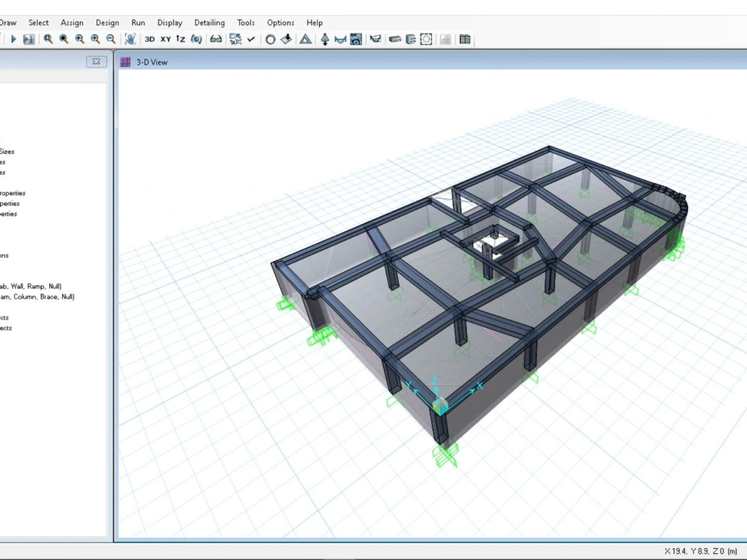
Task: Open the Select menu
Action: click(39, 22)
